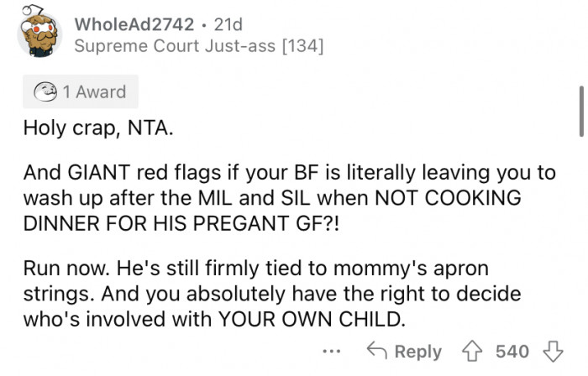Click the 540 vote count
This screenshot has width=588, height=376.
click(512, 351)
